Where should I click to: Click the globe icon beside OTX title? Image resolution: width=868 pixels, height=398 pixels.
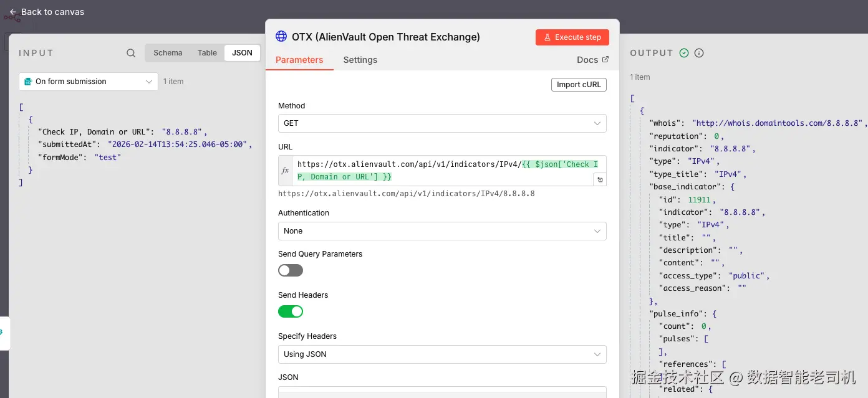(x=281, y=37)
